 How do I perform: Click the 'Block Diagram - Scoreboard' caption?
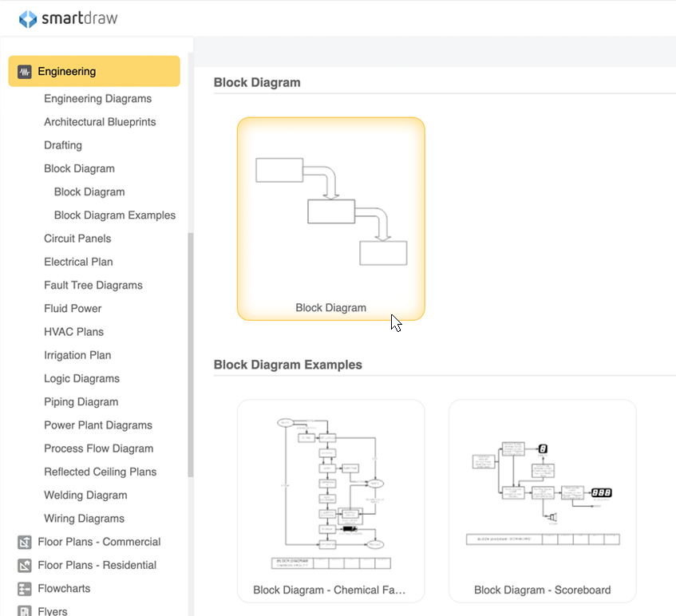pyautogui.click(x=543, y=590)
